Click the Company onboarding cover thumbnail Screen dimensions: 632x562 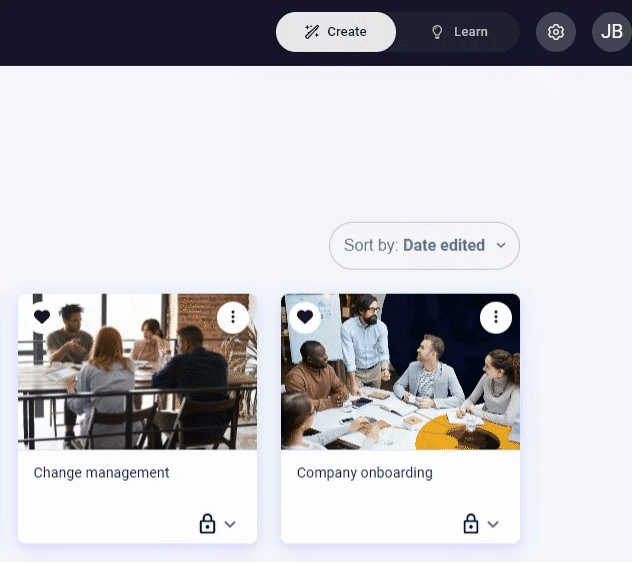(x=400, y=371)
